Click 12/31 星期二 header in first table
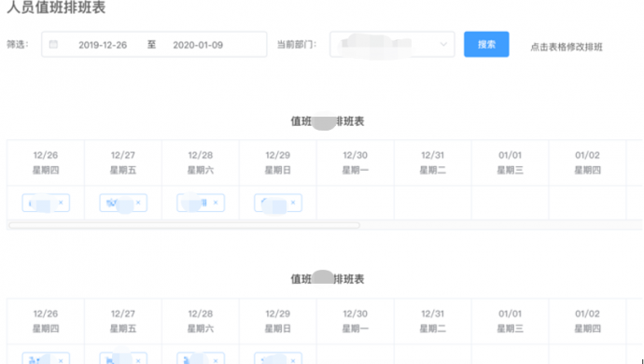The height and width of the screenshot is (364, 644). coord(432,162)
